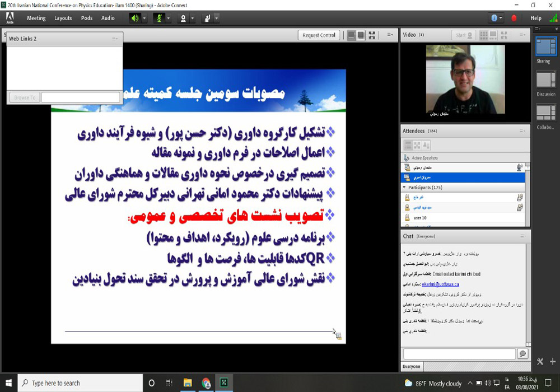
Task: Open the Pods menu
Action: tap(87, 18)
